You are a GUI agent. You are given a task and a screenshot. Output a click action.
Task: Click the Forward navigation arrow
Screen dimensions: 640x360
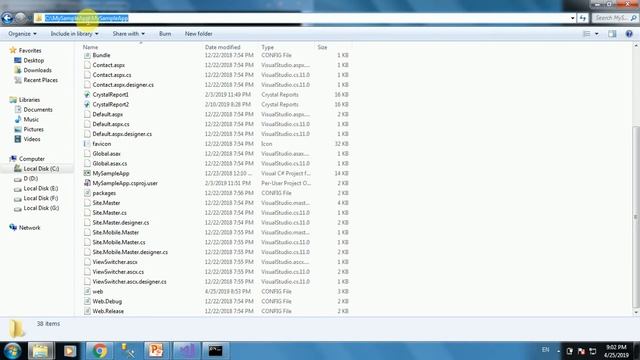tap(20, 18)
